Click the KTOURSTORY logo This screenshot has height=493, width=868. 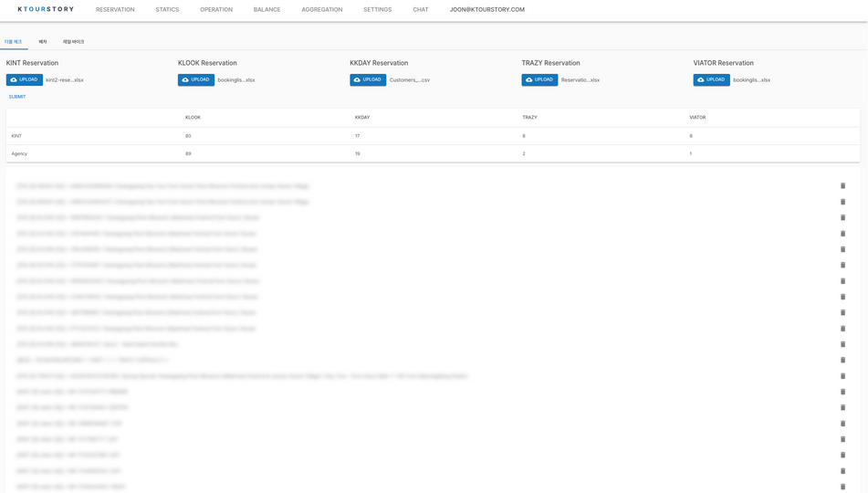click(x=46, y=10)
